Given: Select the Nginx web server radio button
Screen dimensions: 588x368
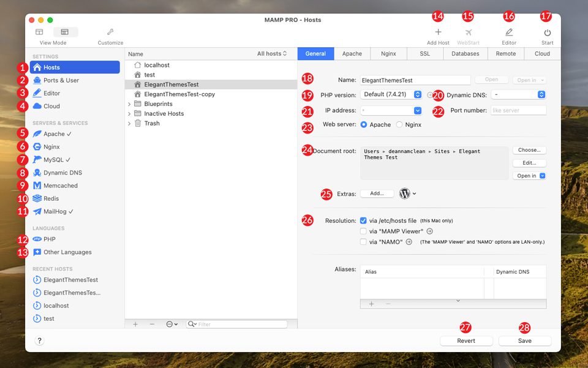Looking at the screenshot, I should (399, 125).
